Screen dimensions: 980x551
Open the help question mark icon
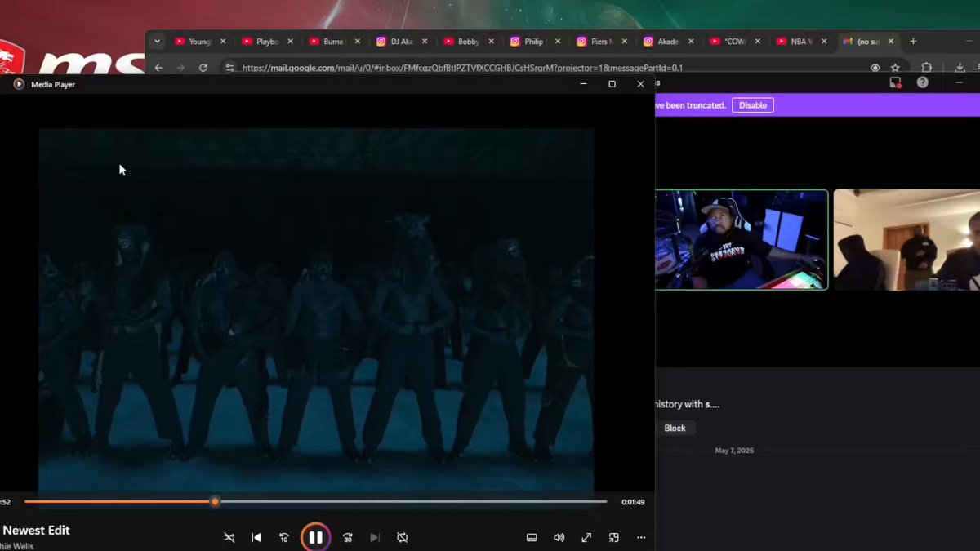pyautogui.click(x=922, y=82)
